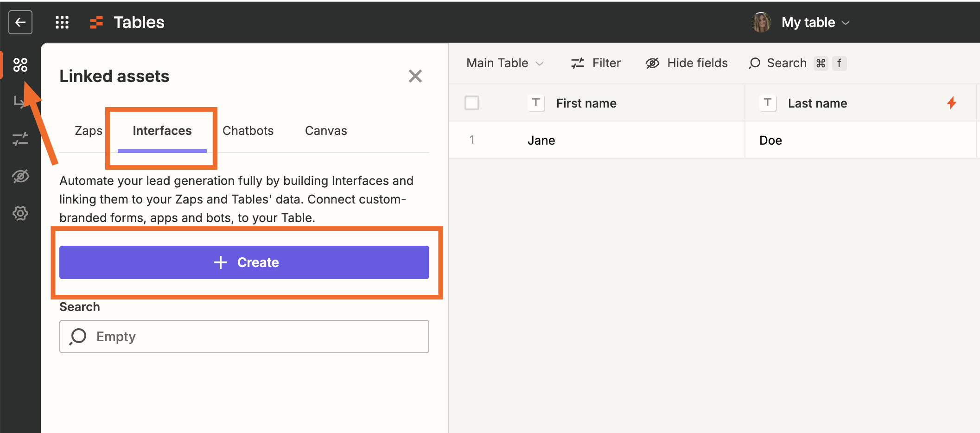The width and height of the screenshot is (980, 433).
Task: Click the back arrow button
Action: tap(20, 22)
